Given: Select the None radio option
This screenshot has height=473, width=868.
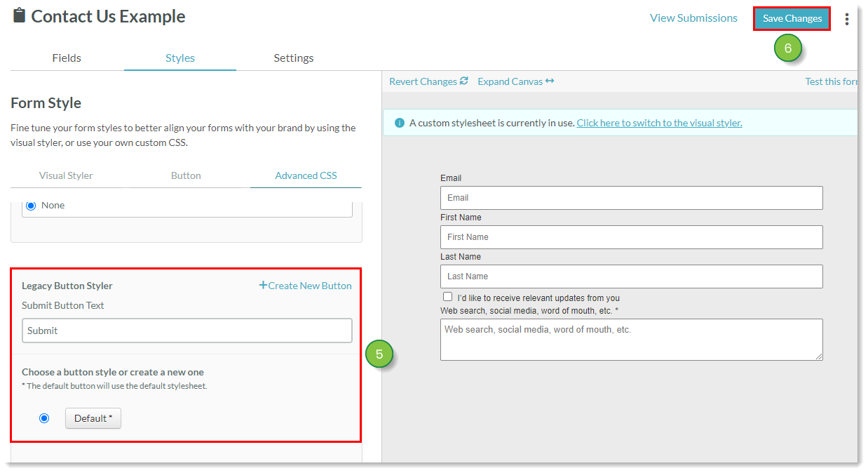Looking at the screenshot, I should (31, 206).
